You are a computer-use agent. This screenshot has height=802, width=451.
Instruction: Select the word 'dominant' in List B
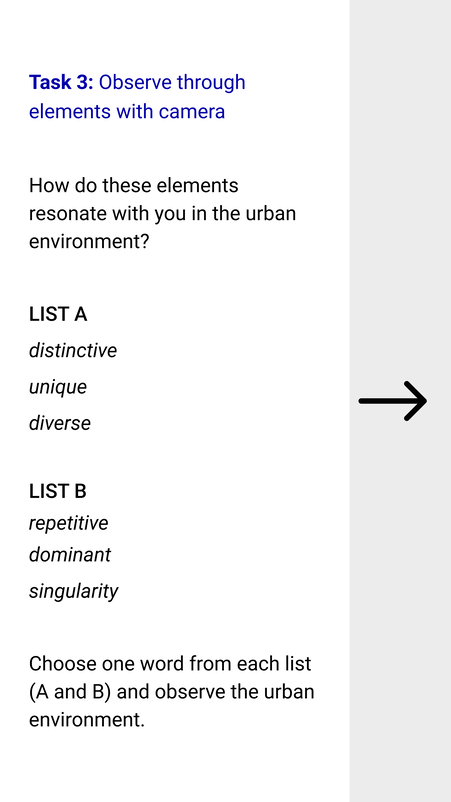click(70, 554)
